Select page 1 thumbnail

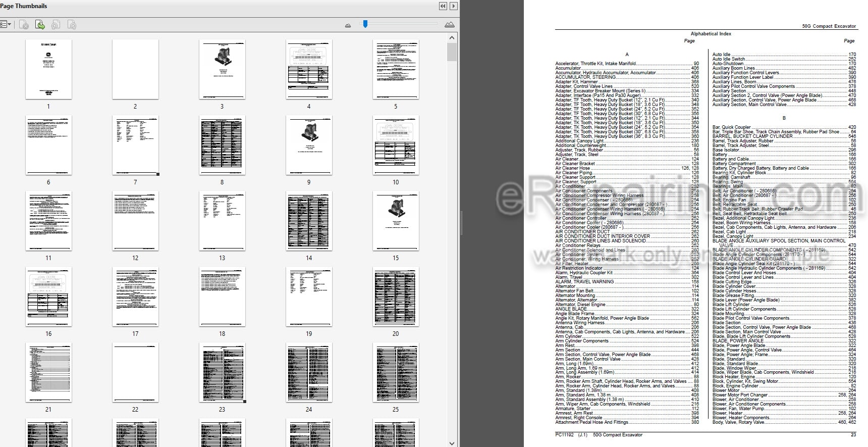click(x=48, y=69)
